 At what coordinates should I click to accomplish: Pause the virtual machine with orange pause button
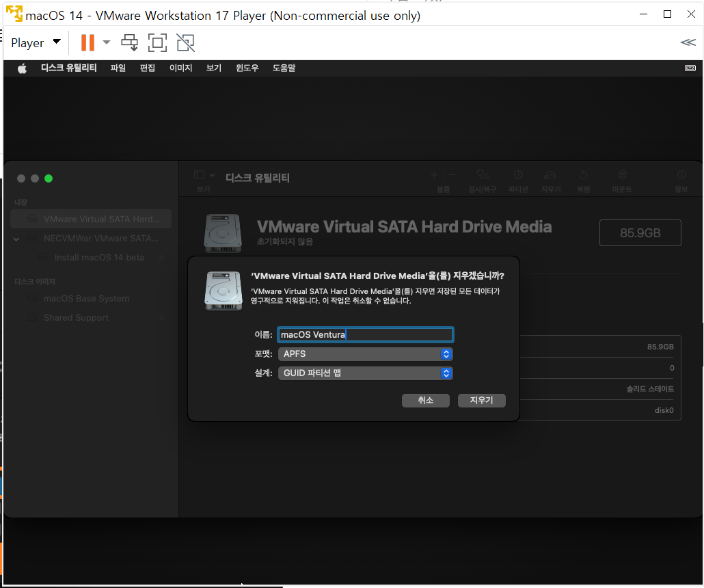87,42
